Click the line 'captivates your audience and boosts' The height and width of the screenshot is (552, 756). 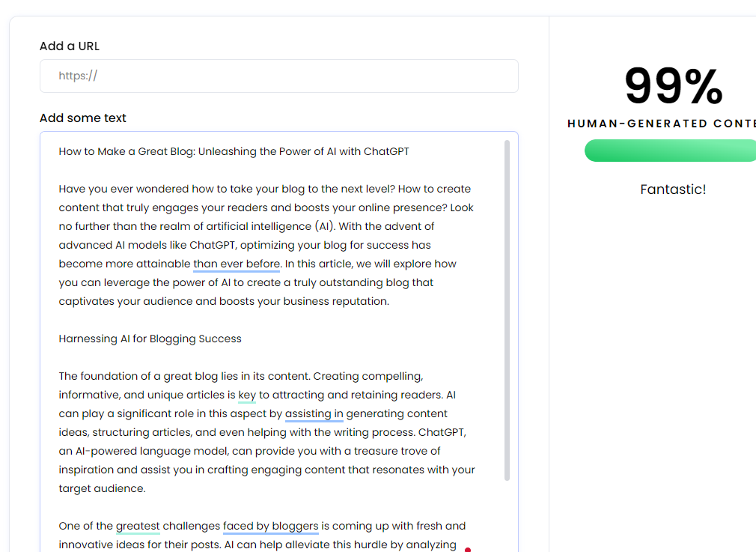tap(224, 302)
